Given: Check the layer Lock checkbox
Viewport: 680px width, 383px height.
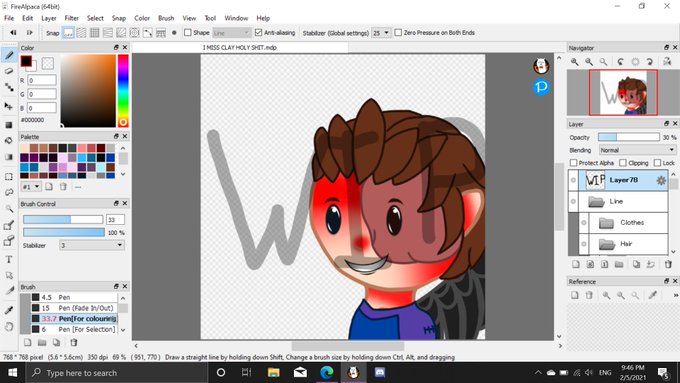Looking at the screenshot, I should tap(657, 163).
